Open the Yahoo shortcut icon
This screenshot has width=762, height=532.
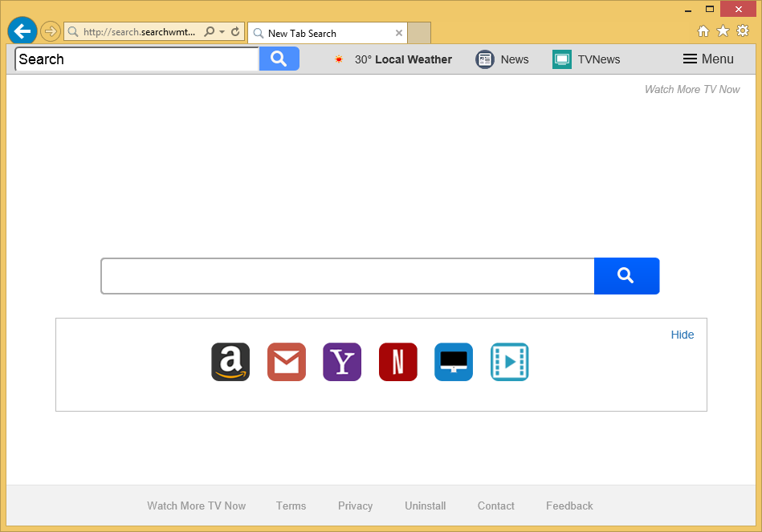[342, 362]
